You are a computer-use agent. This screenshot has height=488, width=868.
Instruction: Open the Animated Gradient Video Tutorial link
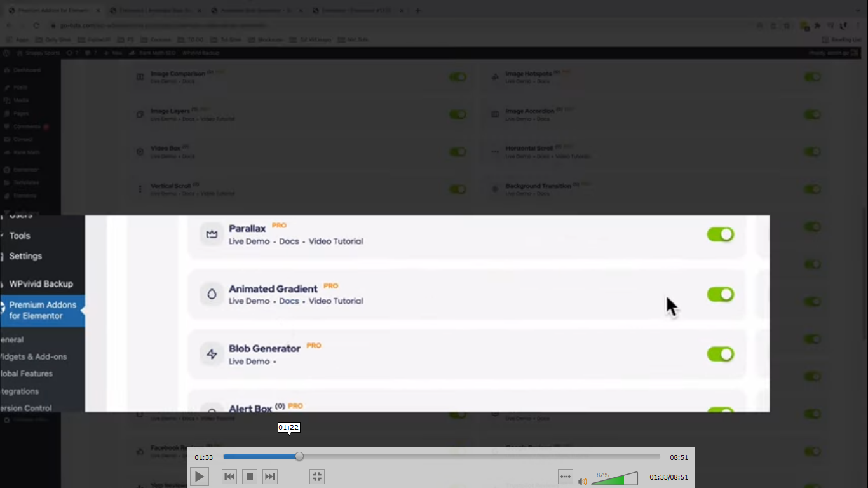(336, 301)
